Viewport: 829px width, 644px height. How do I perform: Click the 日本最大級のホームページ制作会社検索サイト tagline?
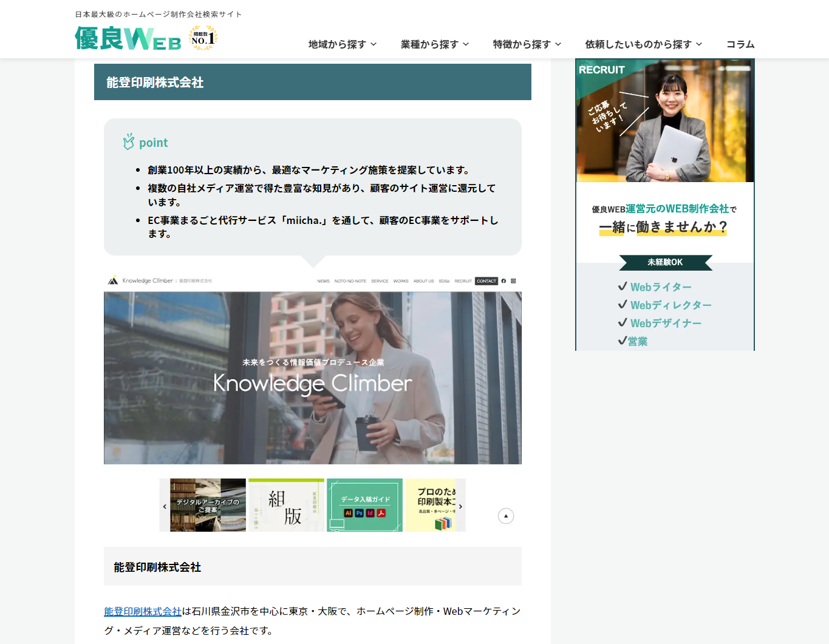[159, 14]
